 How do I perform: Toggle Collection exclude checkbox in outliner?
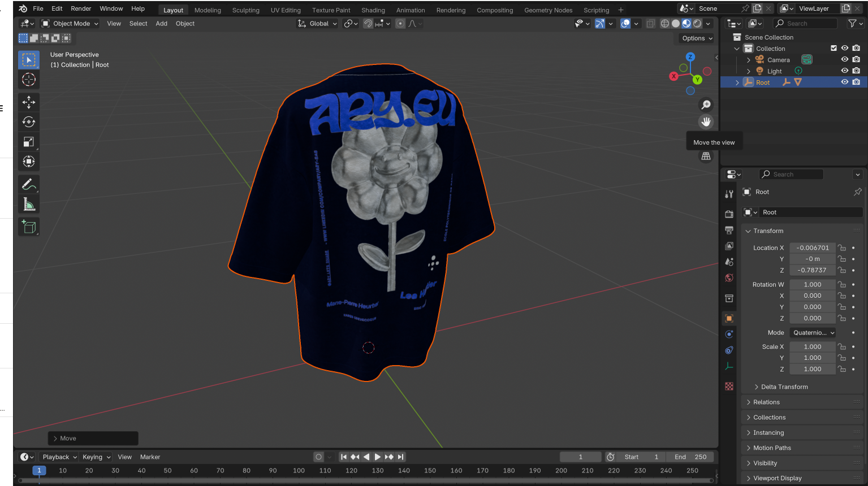click(x=834, y=48)
